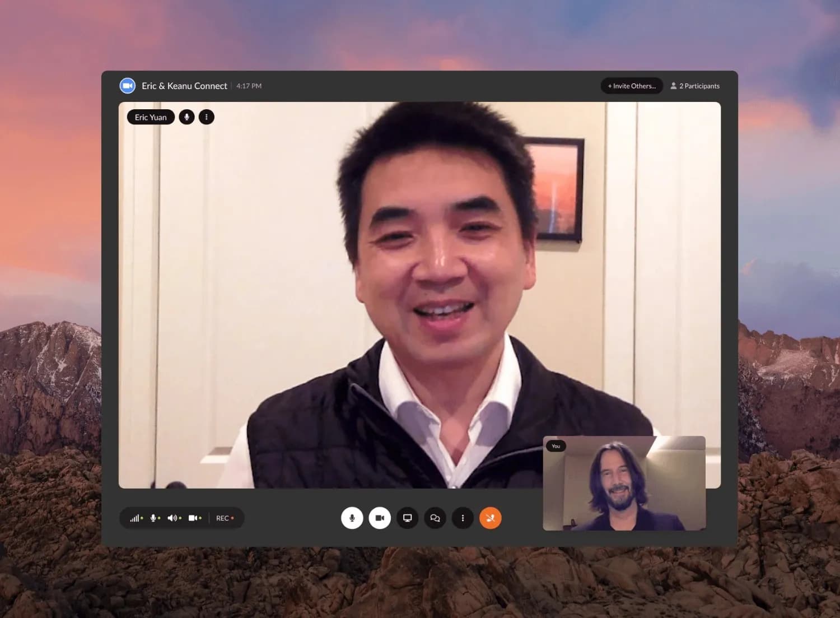Leave the call with the orange hang-up button
Viewport: 840px width, 618px height.
(491, 518)
